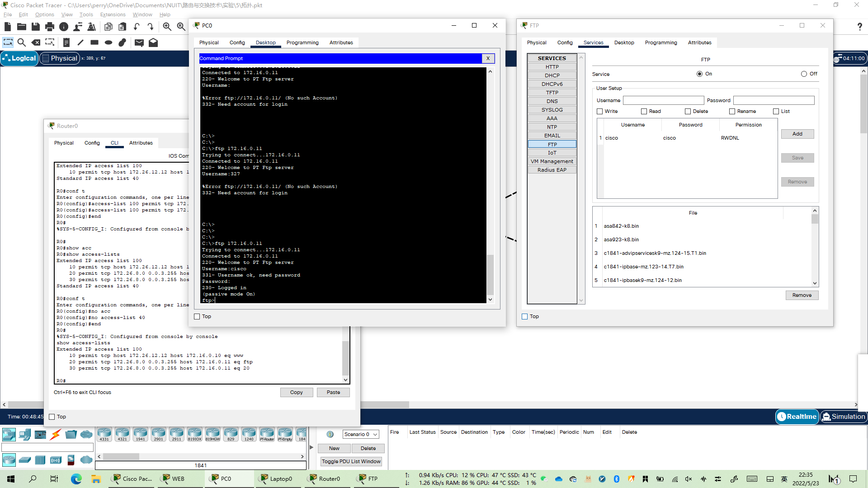Select the Inspect magnifier tool
The width and height of the screenshot is (868, 488).
(x=21, y=42)
